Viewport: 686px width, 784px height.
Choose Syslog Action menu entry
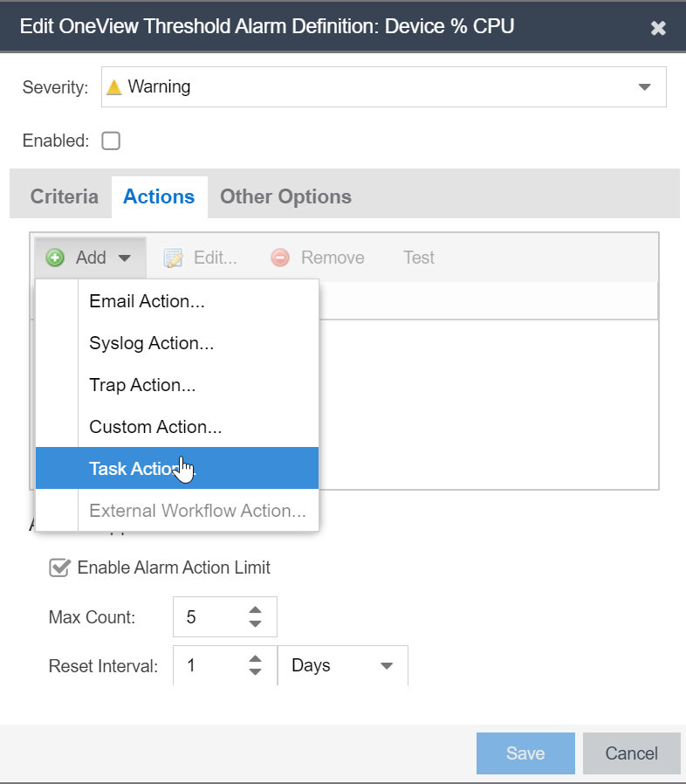(151, 343)
